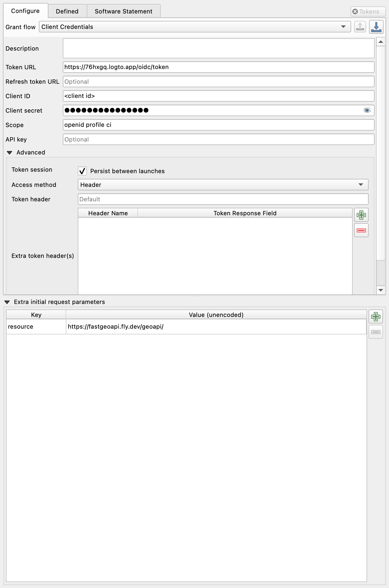389x588 pixels.
Task: Click the API key field
Action: click(x=218, y=139)
